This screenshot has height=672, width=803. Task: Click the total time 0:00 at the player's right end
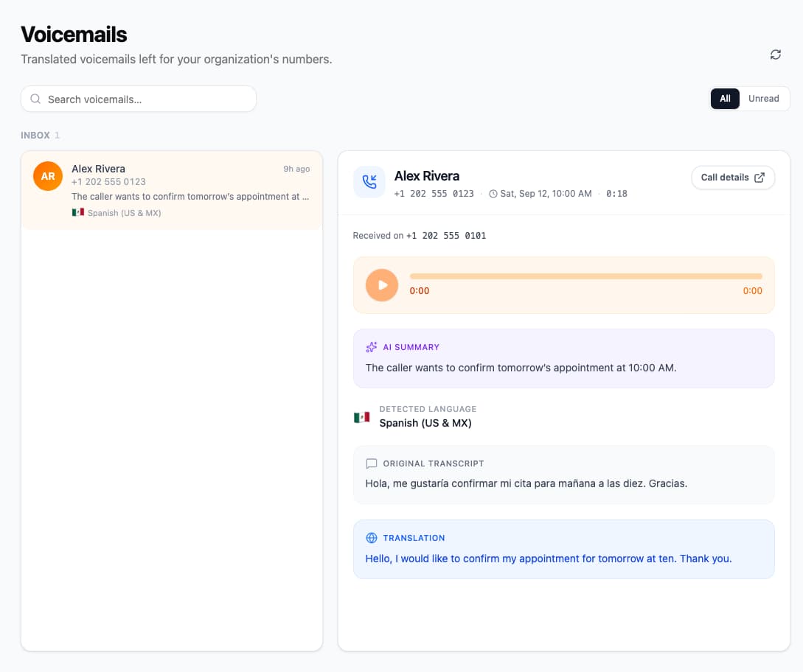coord(752,291)
